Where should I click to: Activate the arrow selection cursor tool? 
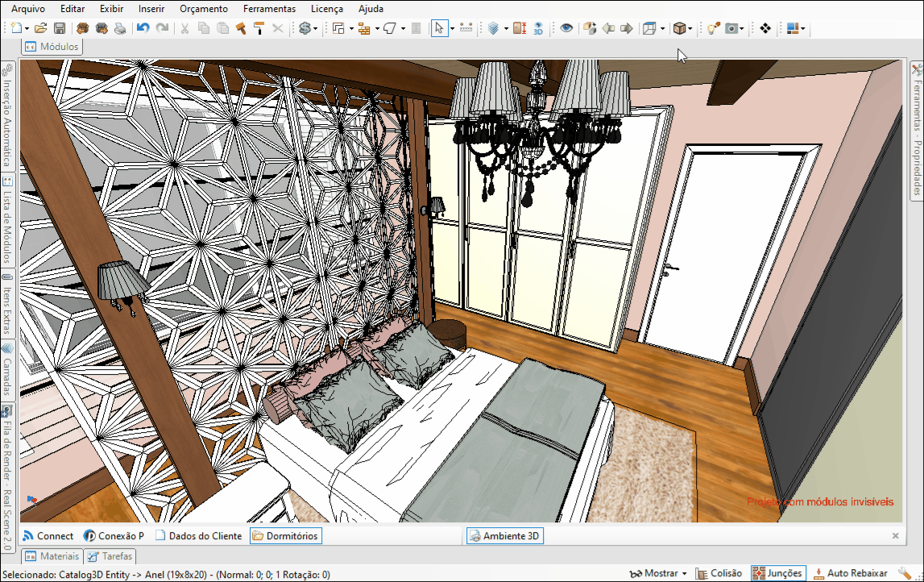click(439, 28)
